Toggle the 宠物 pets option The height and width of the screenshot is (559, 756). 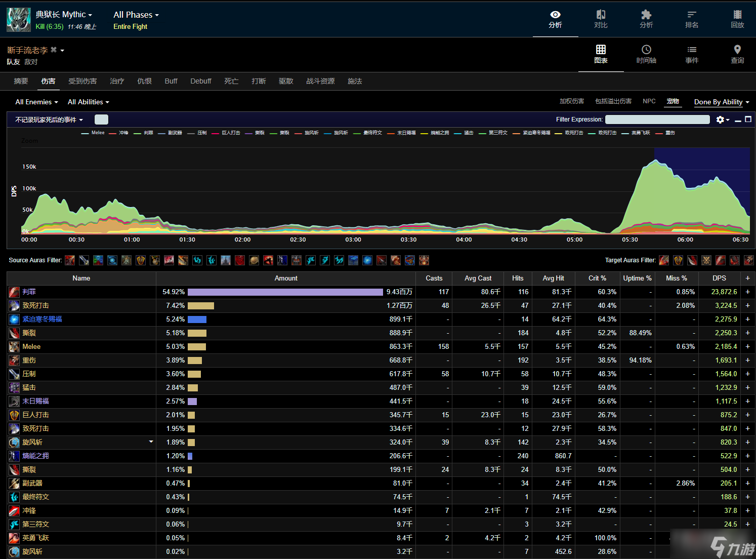[x=673, y=101]
